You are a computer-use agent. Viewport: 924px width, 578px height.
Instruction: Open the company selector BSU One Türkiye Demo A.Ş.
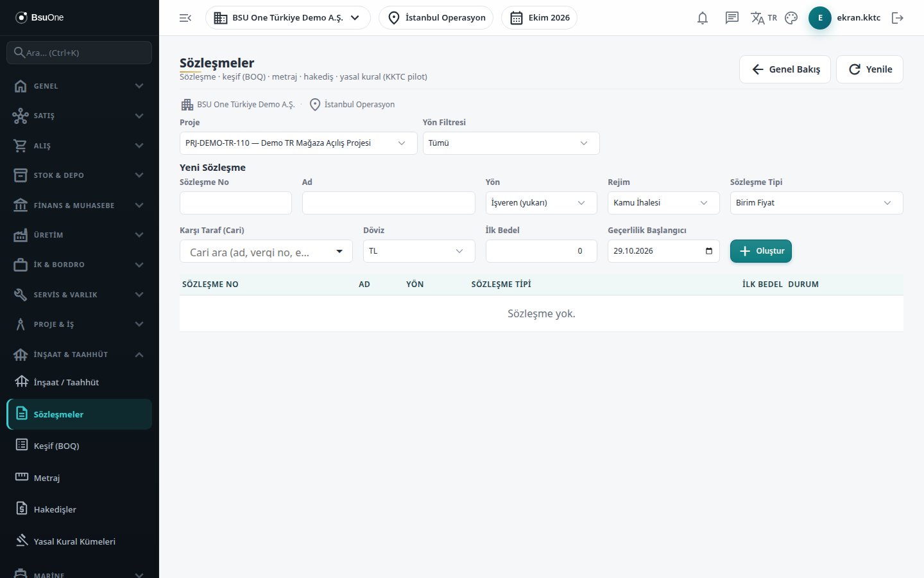tap(288, 18)
